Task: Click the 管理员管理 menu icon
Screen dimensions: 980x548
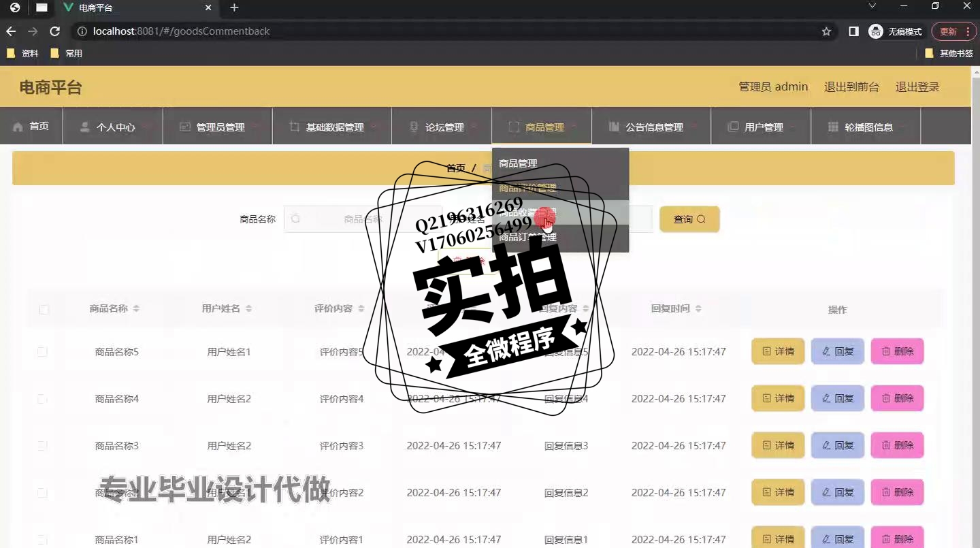Action: coord(184,127)
